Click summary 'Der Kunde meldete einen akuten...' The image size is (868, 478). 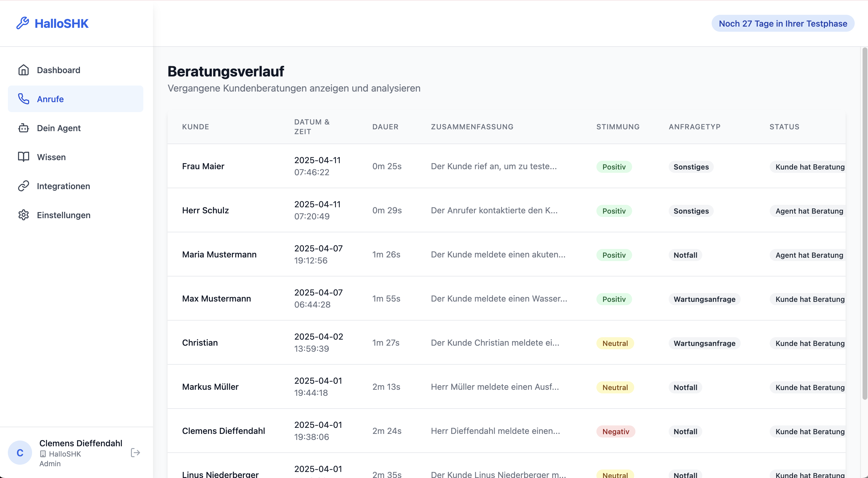coord(498,254)
